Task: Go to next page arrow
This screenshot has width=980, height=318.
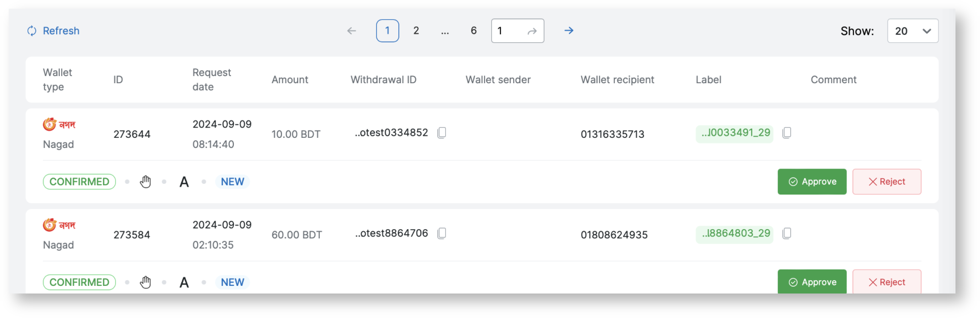Action: pos(568,31)
